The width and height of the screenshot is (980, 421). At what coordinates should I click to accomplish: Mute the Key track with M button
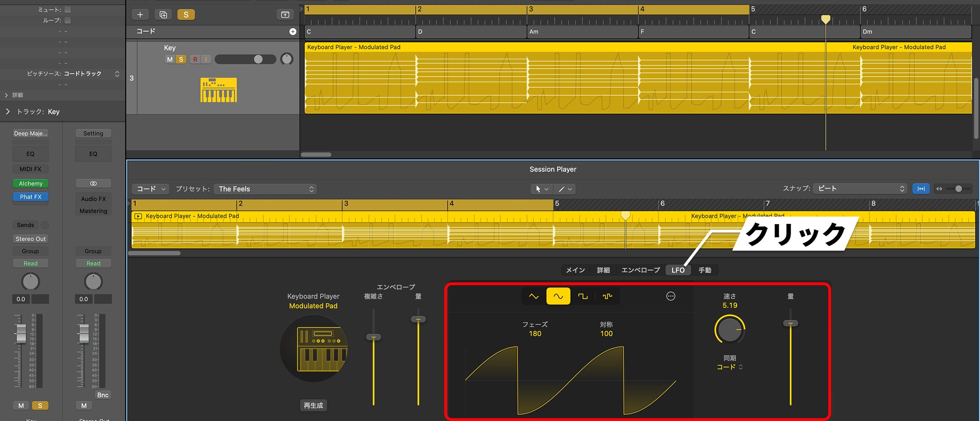(x=170, y=59)
